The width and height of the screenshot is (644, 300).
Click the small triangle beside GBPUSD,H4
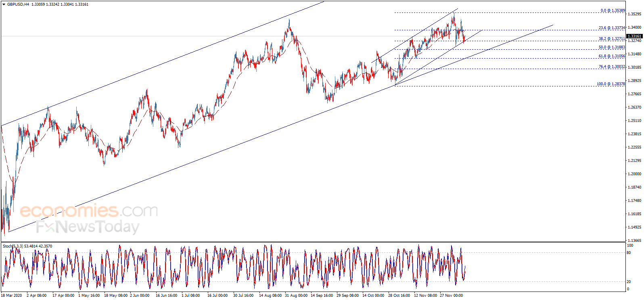[x=4, y=4]
